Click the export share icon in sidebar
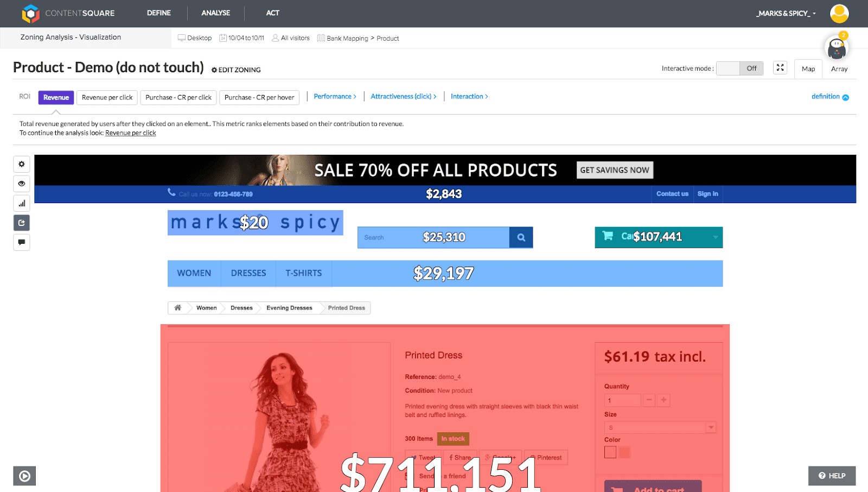The image size is (868, 492). pyautogui.click(x=22, y=223)
